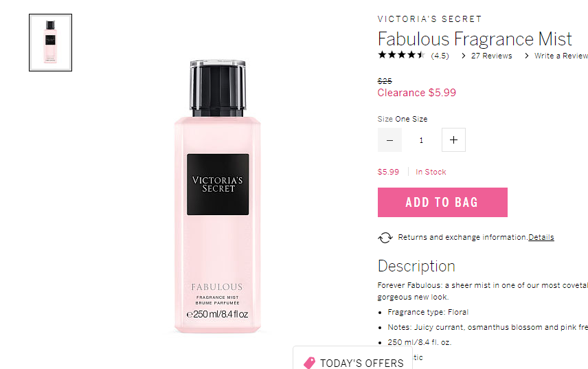
Task: Click the pink tag icon by Today's Offers
Action: coord(309,363)
